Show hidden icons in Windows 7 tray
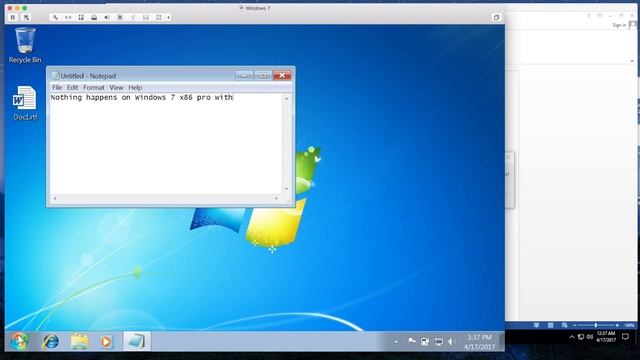The image size is (640, 360). 396,342
